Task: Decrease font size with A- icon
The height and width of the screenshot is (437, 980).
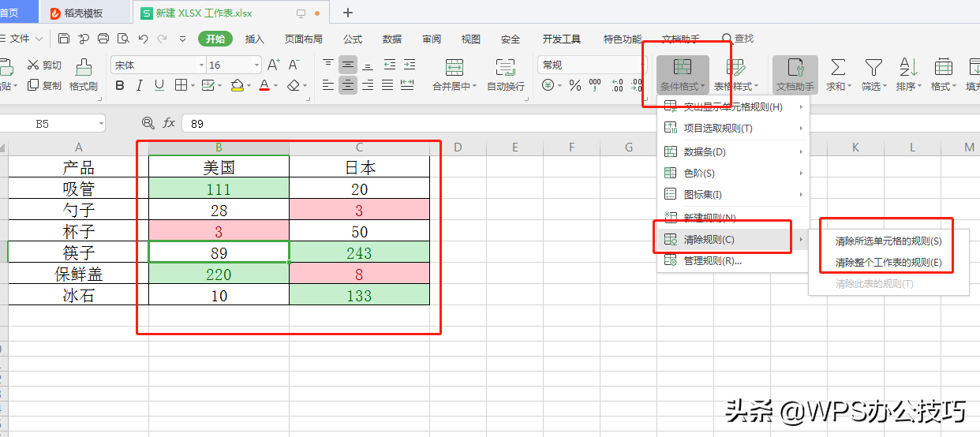Action: 294,65
